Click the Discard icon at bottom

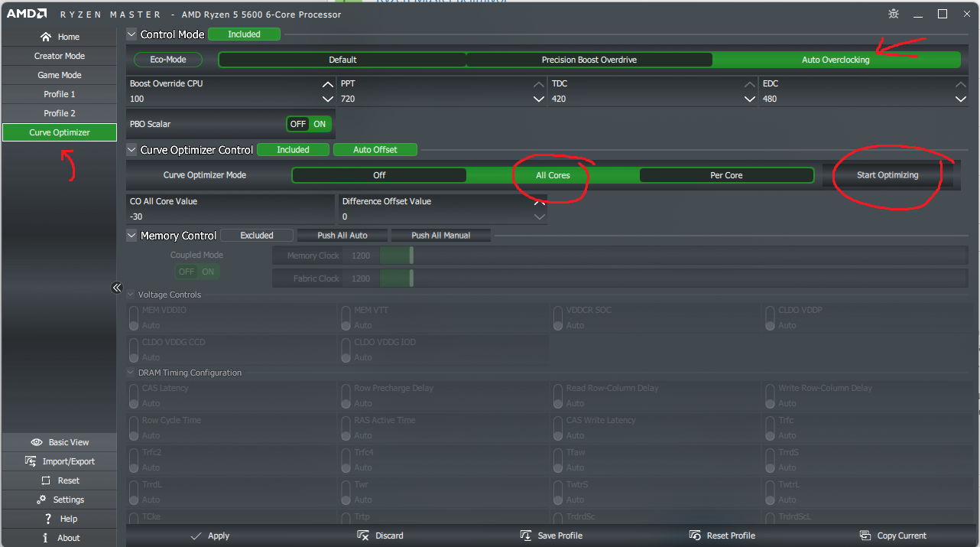click(363, 536)
